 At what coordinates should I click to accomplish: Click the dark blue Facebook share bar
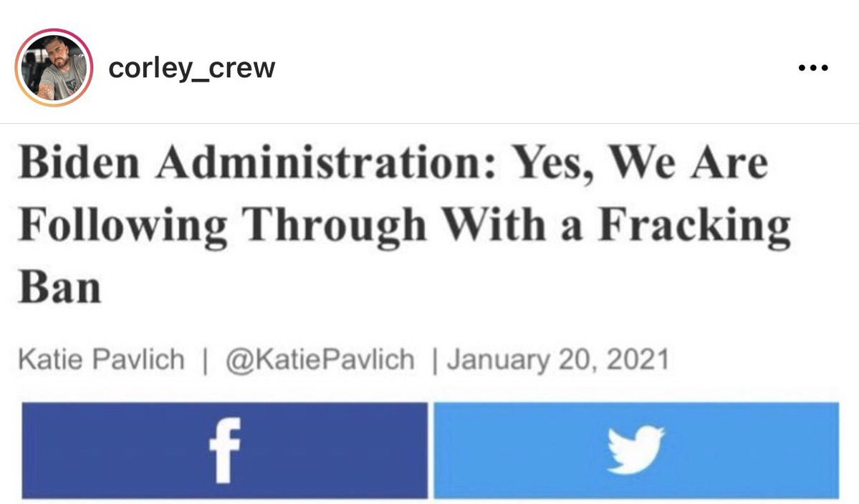225,450
